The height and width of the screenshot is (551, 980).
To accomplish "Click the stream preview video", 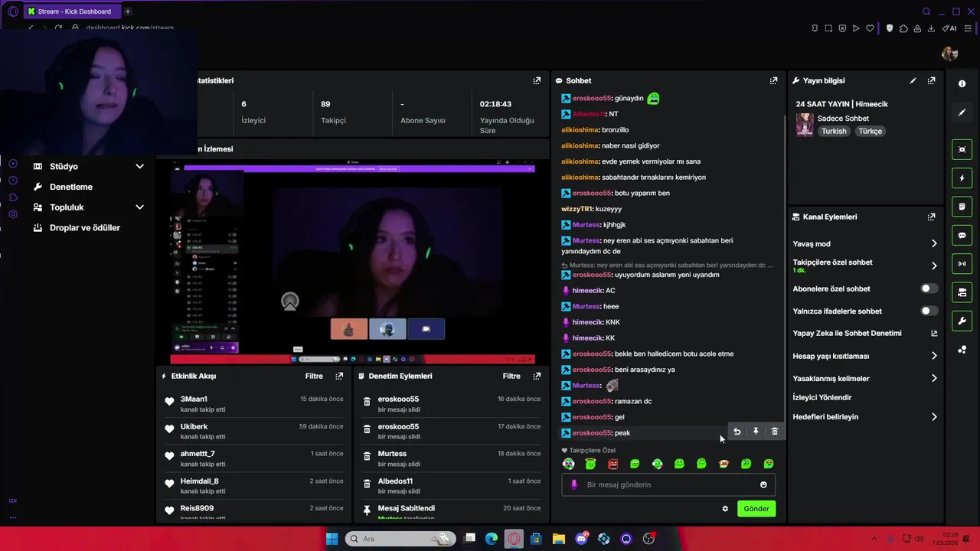I will 352,262.
